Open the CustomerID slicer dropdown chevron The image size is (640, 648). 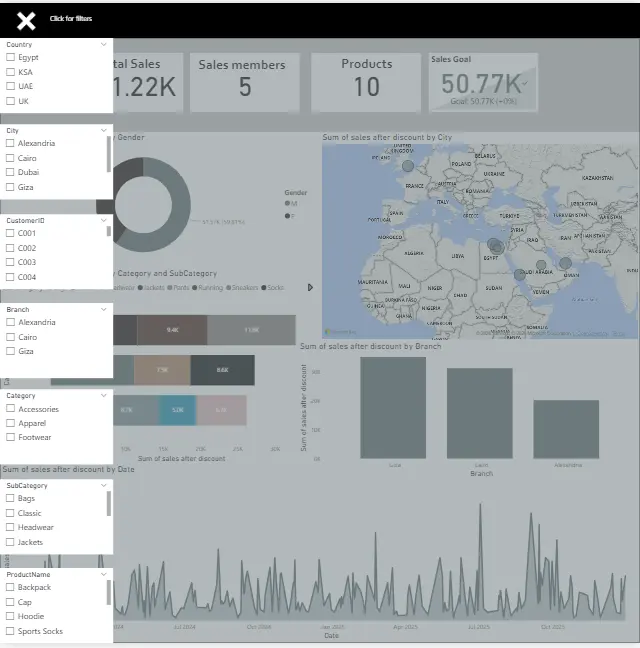[104, 220]
